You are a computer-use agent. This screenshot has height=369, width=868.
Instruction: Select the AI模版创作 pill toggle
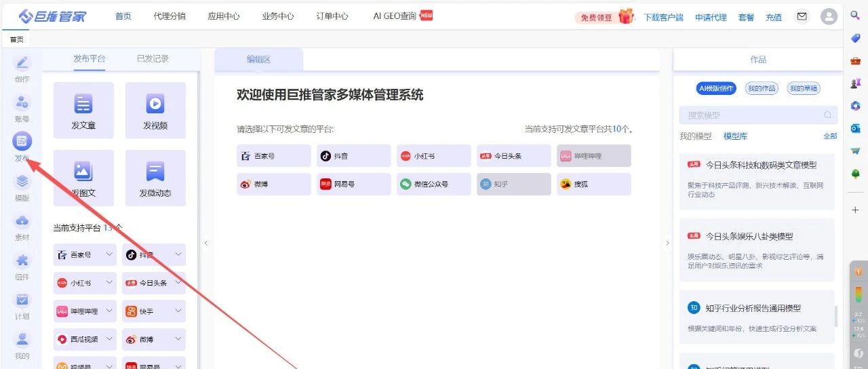tap(716, 88)
